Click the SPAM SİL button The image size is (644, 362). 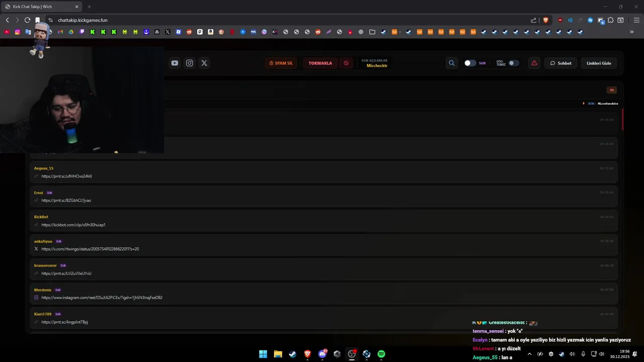(281, 63)
